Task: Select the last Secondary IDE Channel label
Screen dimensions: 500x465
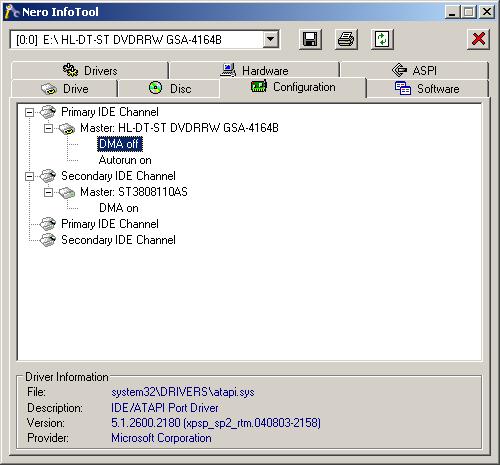Action: point(118,240)
